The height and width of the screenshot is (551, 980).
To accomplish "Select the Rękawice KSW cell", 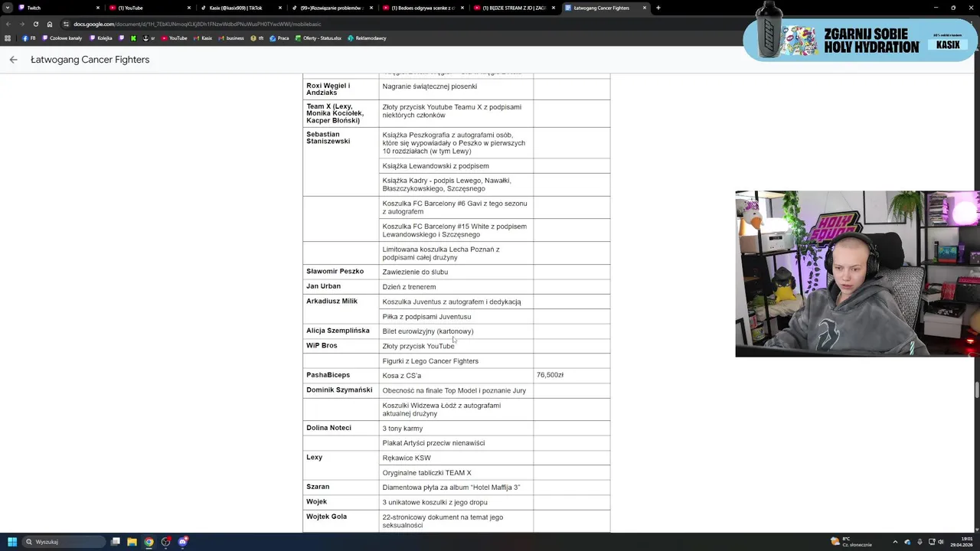I will [456, 458].
